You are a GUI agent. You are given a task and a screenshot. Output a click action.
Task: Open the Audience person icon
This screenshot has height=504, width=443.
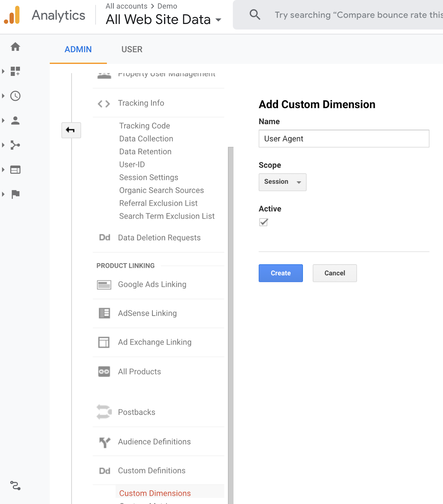click(15, 120)
